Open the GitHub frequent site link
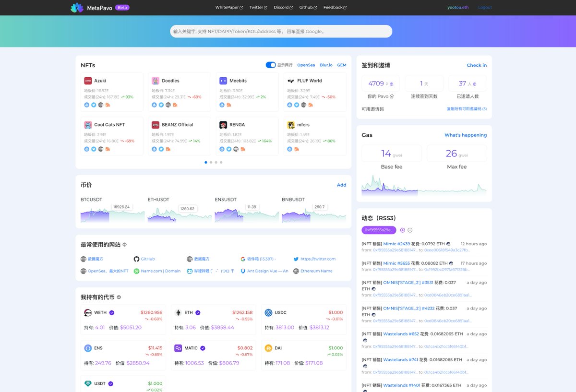Viewport: 576px width, 392px height. [x=144, y=259]
